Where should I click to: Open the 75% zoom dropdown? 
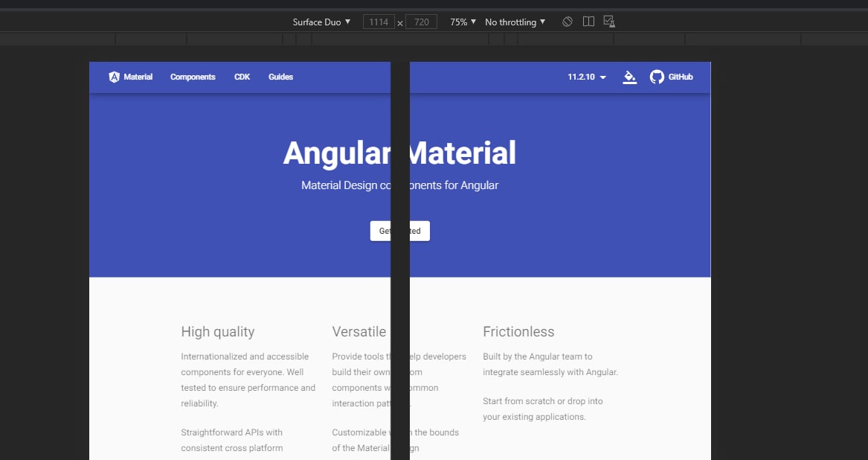coord(463,22)
